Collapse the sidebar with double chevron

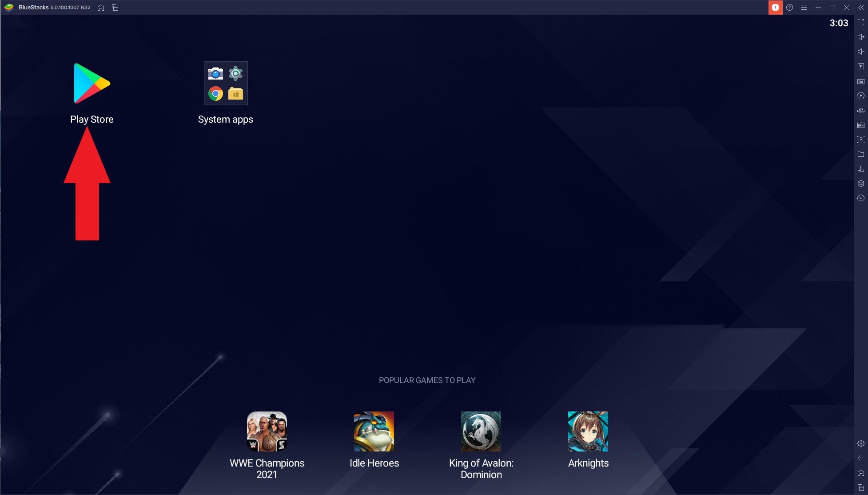click(x=860, y=8)
